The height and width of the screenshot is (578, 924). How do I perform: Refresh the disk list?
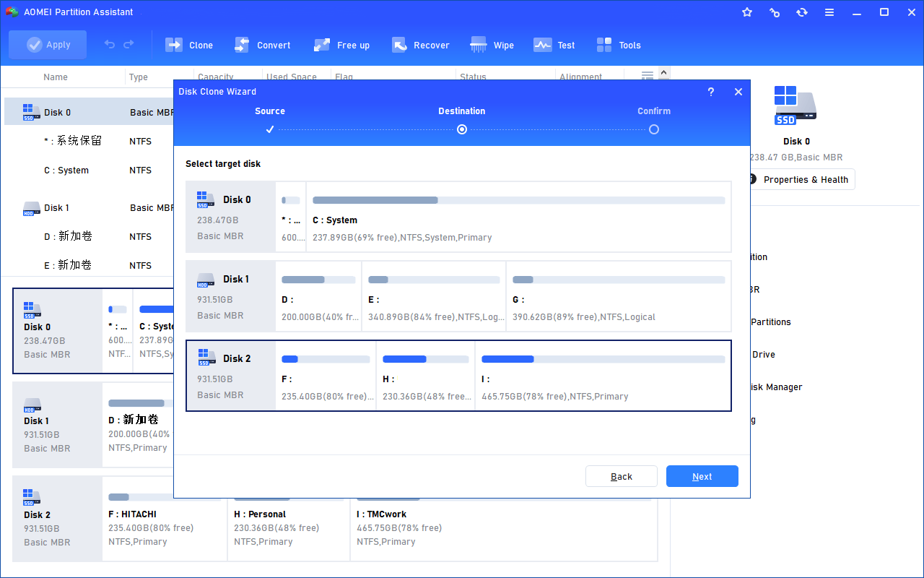tap(802, 12)
